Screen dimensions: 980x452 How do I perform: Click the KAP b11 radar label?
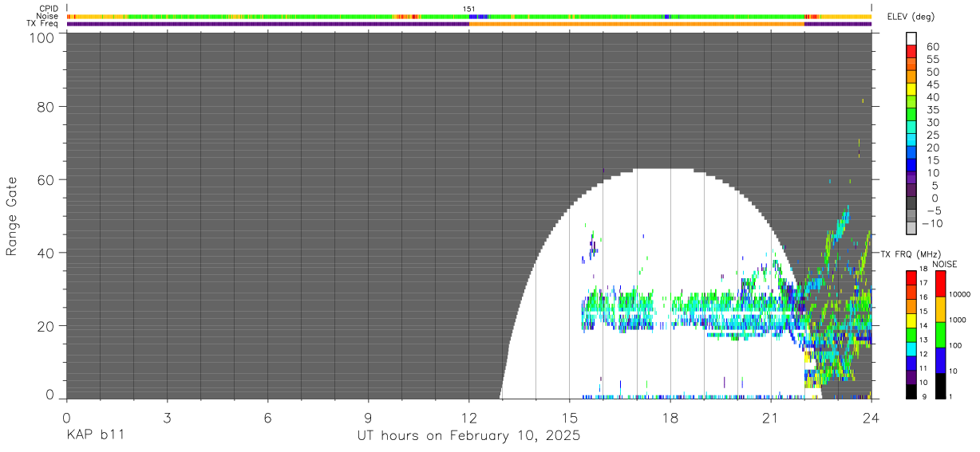95,436
